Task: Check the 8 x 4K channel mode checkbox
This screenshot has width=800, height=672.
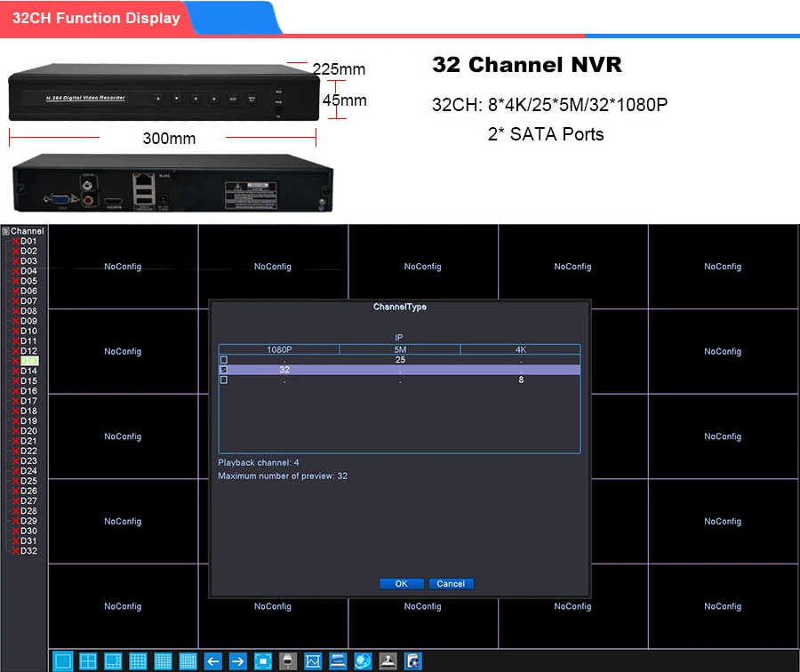Action: click(223, 380)
